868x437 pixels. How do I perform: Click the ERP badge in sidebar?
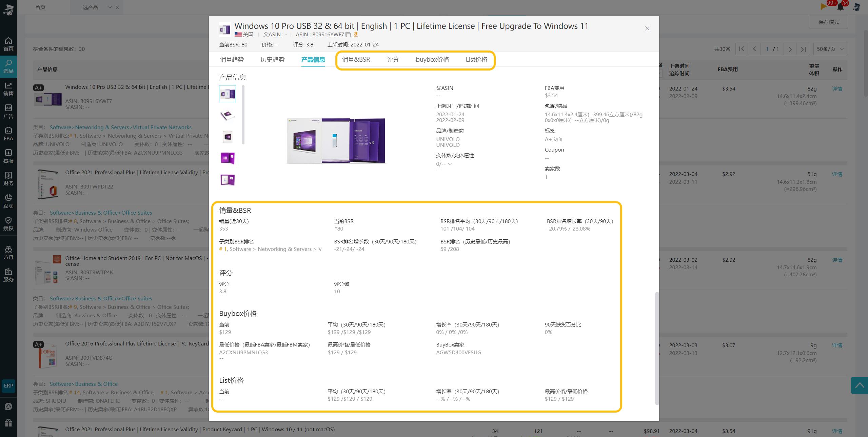coord(8,386)
